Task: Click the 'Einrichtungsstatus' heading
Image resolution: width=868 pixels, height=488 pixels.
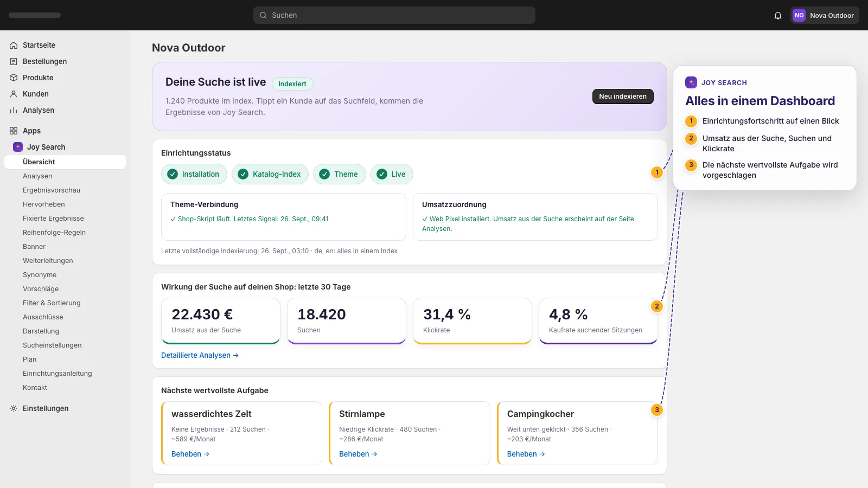Action: 196,153
